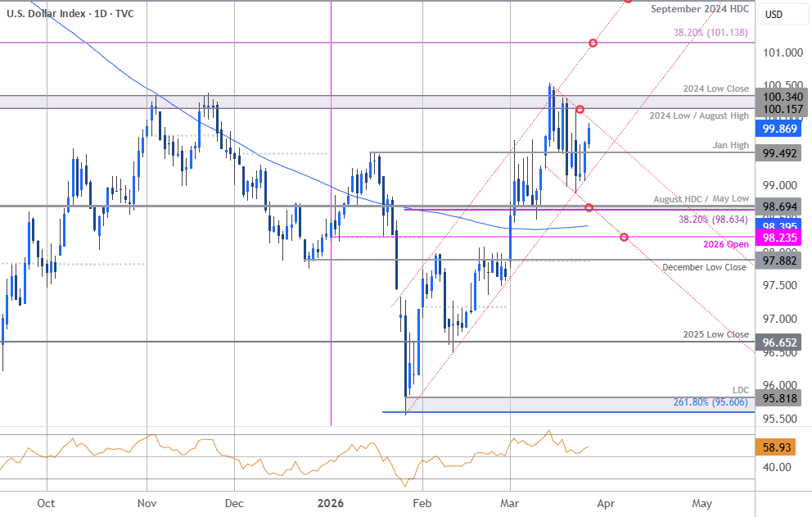Click the Mar label on the time axis

point(510,504)
